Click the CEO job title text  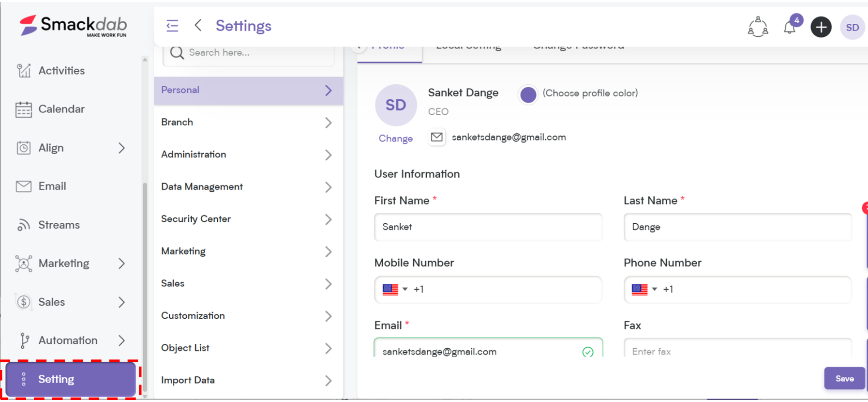click(438, 112)
